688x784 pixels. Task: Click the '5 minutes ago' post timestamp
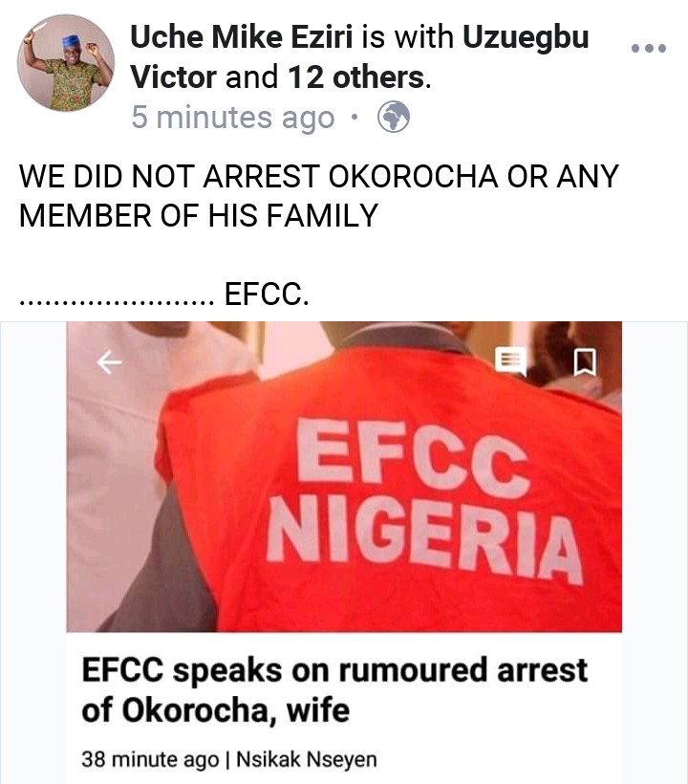tap(233, 118)
